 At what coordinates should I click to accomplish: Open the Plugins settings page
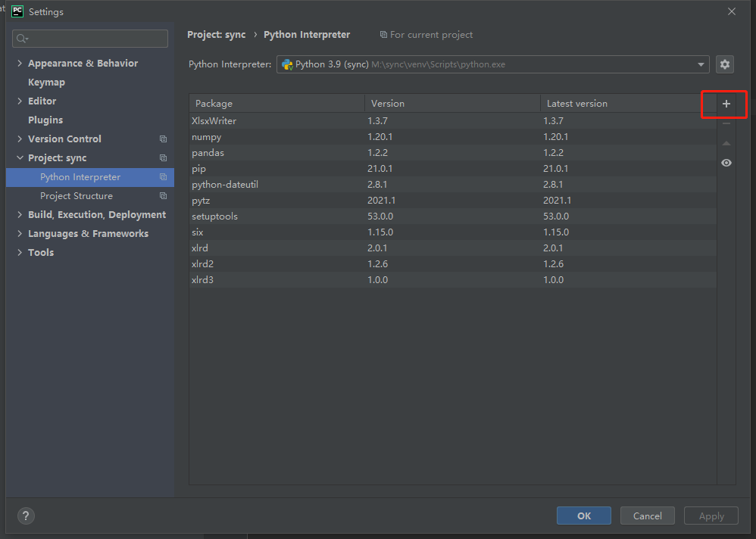pos(45,120)
